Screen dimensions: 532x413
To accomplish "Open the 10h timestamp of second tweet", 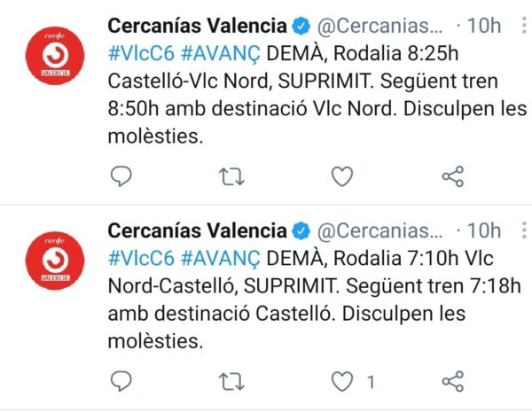I will (484, 230).
